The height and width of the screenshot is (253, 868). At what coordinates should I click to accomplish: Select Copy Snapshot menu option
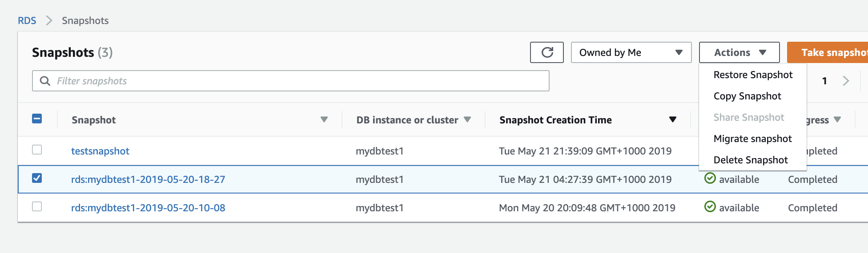click(x=747, y=96)
